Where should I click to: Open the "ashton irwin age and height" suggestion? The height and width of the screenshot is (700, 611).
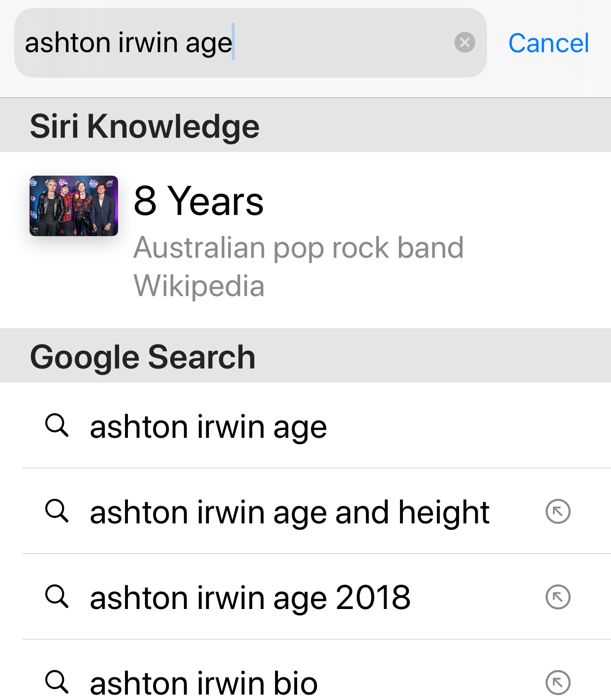coord(289,512)
